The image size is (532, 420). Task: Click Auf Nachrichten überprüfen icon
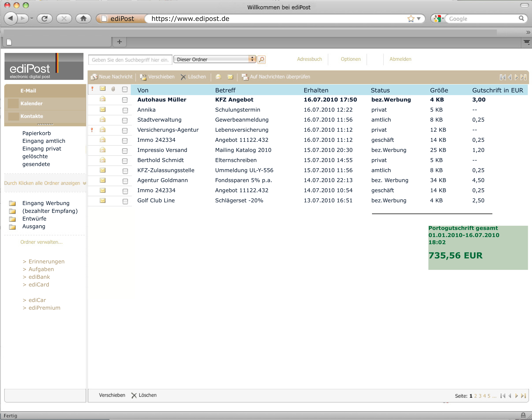(245, 77)
